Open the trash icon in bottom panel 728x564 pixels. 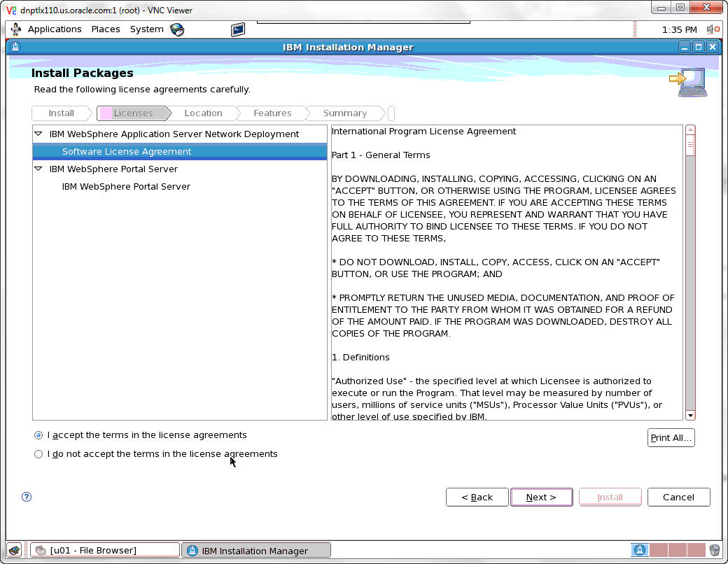pyautogui.click(x=715, y=550)
